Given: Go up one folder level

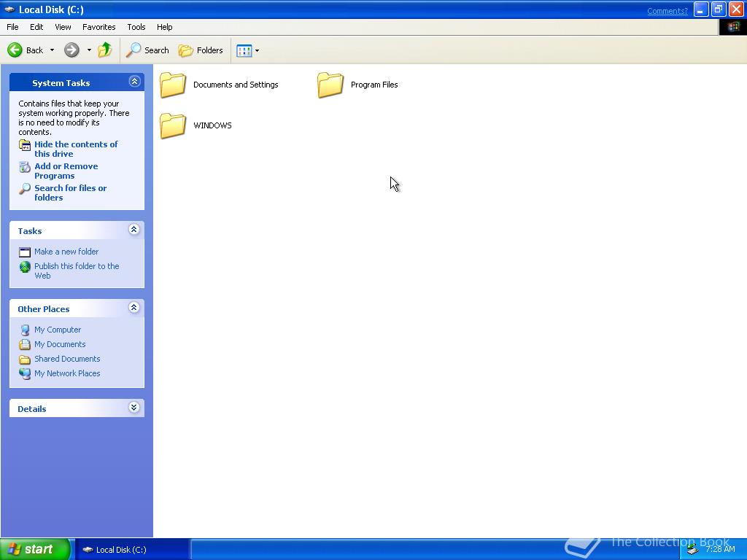Looking at the screenshot, I should tap(105, 50).
